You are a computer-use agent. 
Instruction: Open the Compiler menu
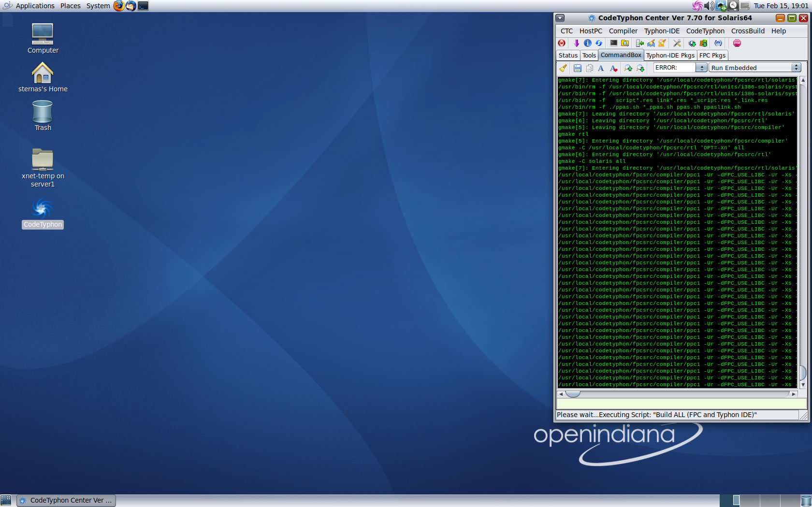point(623,31)
